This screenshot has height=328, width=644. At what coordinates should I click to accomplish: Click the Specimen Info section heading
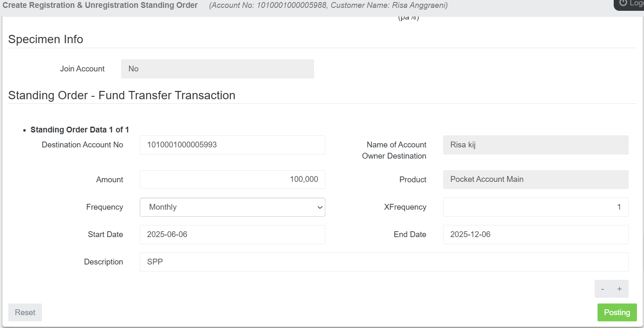[46, 39]
